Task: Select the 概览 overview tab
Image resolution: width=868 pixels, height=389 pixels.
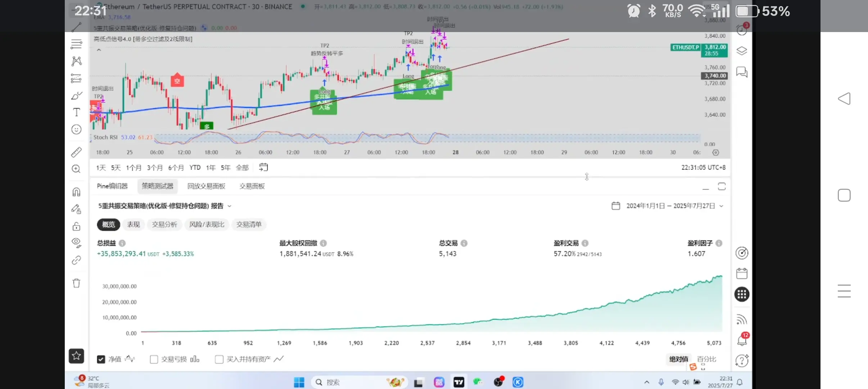Action: (108, 224)
